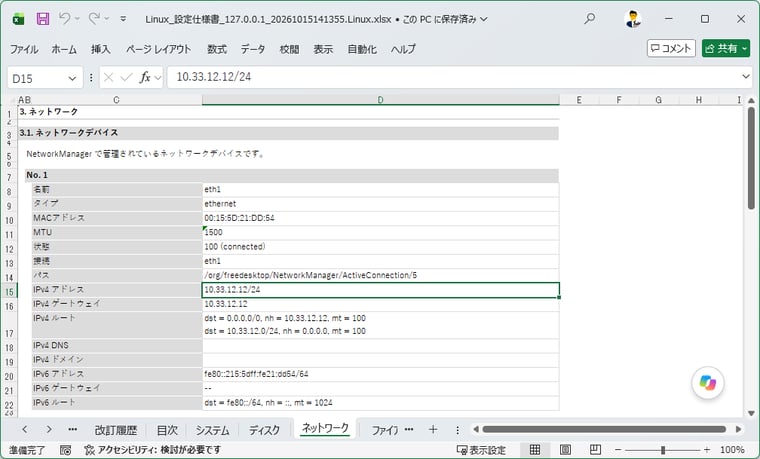Viewport: 760px width, 459px height.
Task: Cancel the formula bar entry with X
Action: (x=109, y=78)
